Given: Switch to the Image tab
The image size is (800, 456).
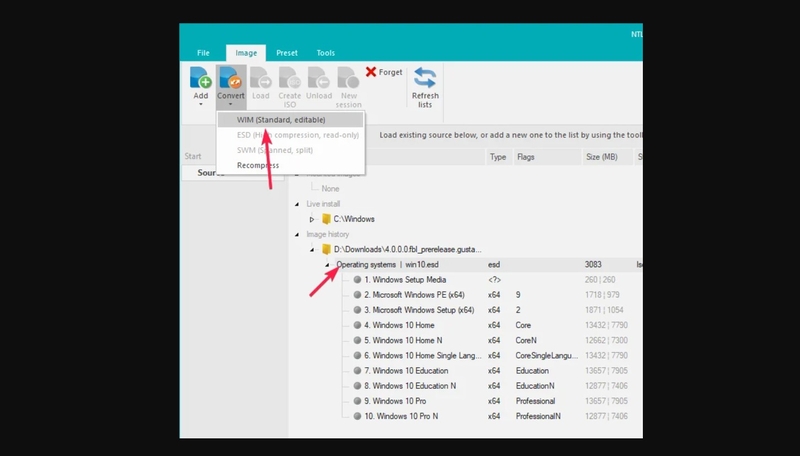Looking at the screenshot, I should [x=246, y=53].
